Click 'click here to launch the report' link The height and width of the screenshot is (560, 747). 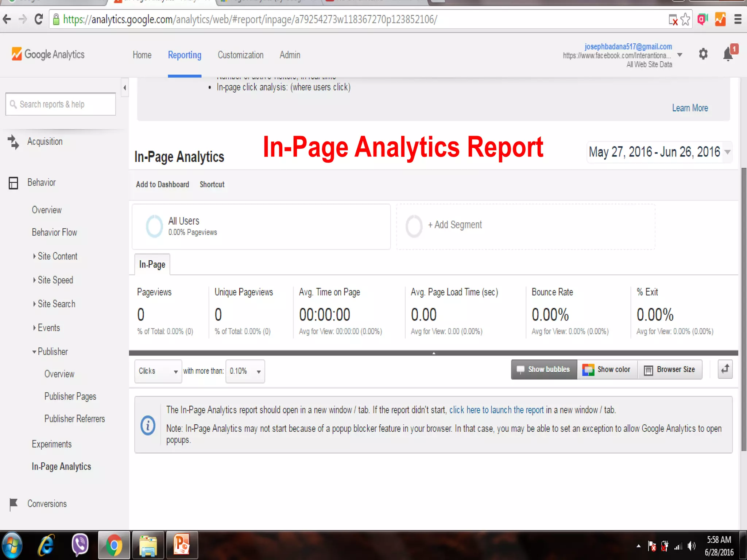(x=496, y=410)
